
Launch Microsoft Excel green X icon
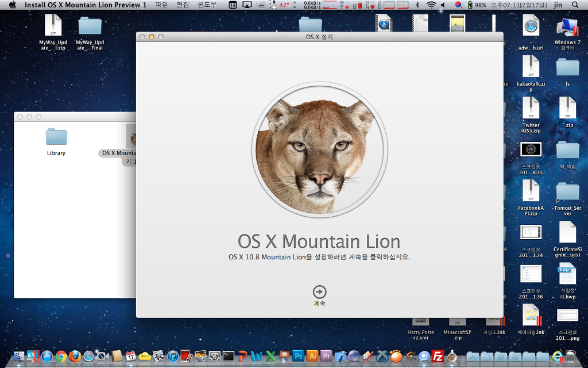click(x=270, y=356)
